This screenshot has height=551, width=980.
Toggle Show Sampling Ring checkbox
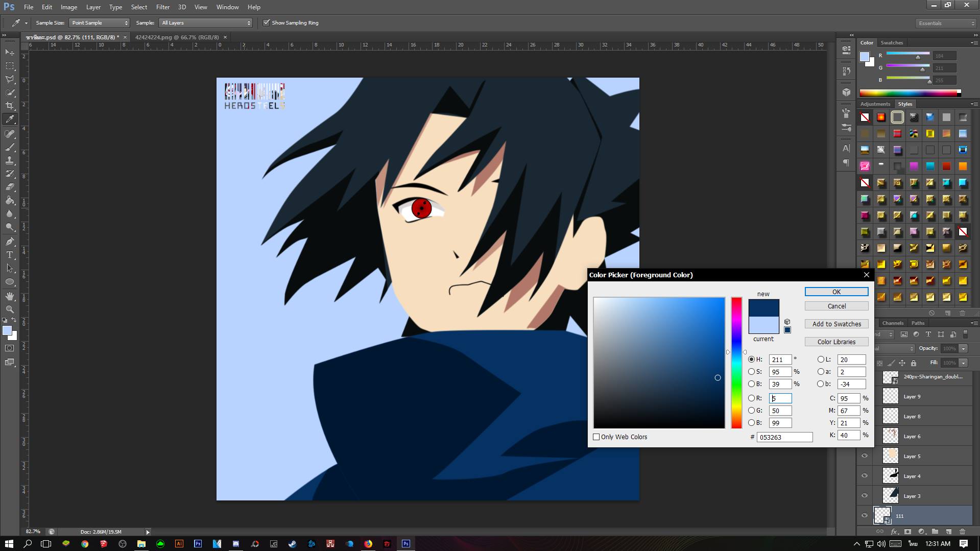point(266,23)
